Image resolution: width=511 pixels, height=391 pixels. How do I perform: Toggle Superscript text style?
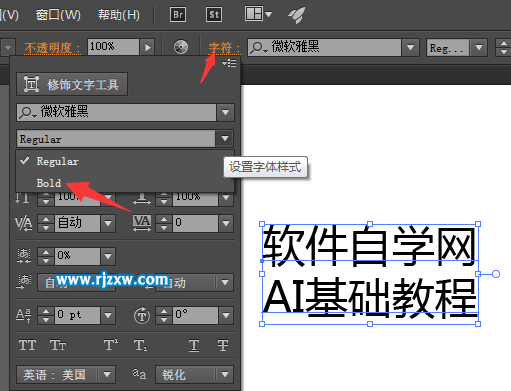click(x=110, y=345)
